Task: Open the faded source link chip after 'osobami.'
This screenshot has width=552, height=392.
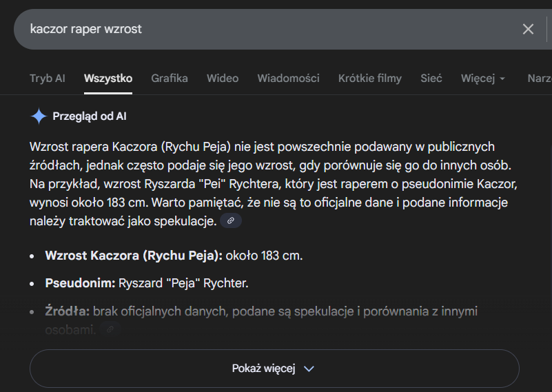Action: [110, 329]
